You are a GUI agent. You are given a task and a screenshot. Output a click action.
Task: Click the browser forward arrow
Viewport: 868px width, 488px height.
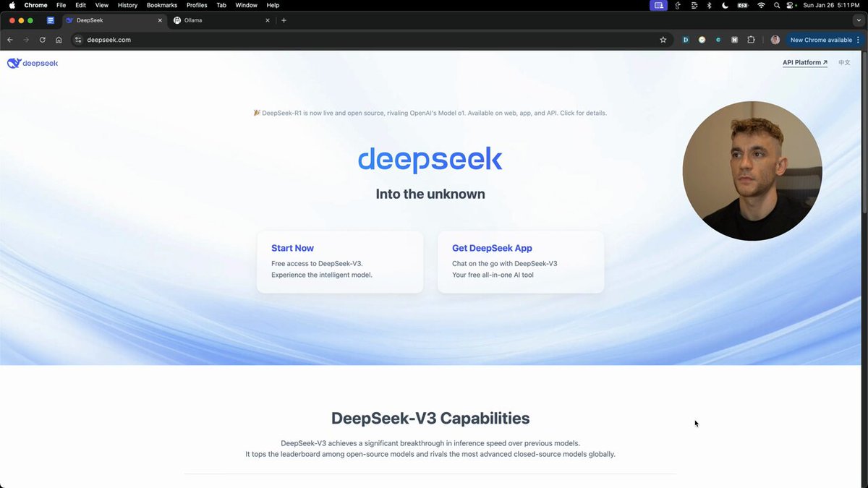tap(26, 40)
